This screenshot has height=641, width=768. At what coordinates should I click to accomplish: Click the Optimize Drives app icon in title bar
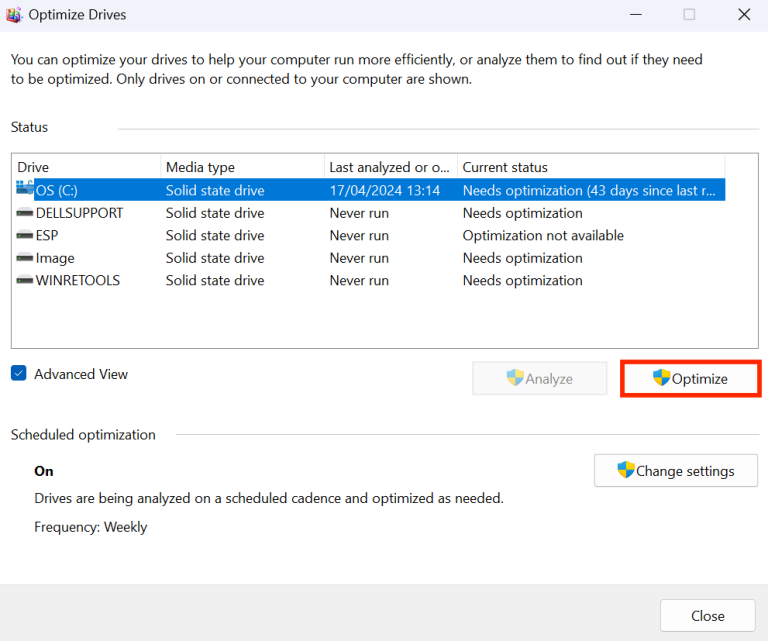pos(14,15)
